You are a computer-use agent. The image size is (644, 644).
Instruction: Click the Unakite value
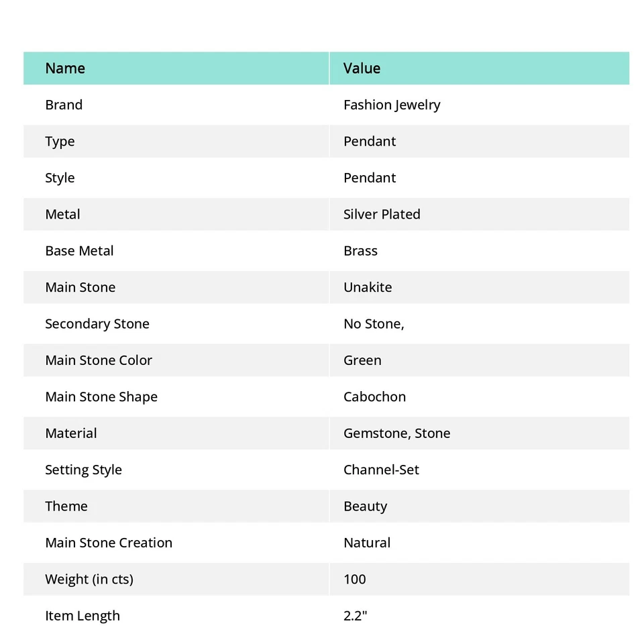368,287
